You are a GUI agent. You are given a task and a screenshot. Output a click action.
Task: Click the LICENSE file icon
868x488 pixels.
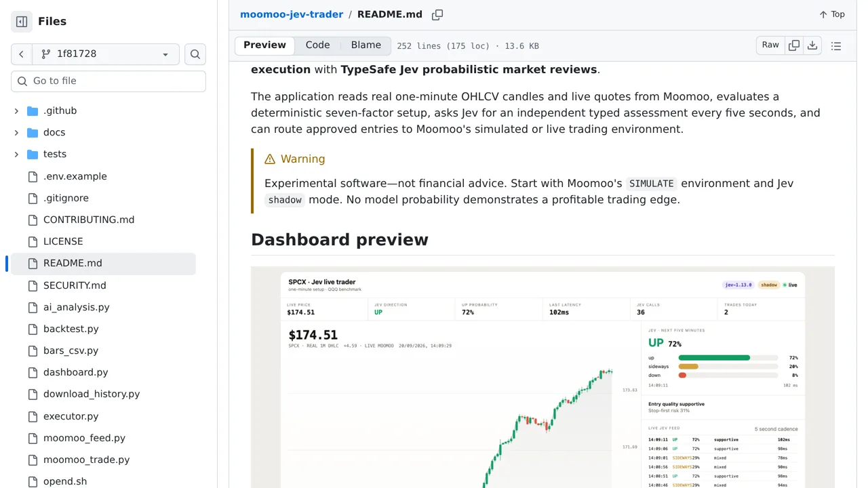[x=33, y=241]
